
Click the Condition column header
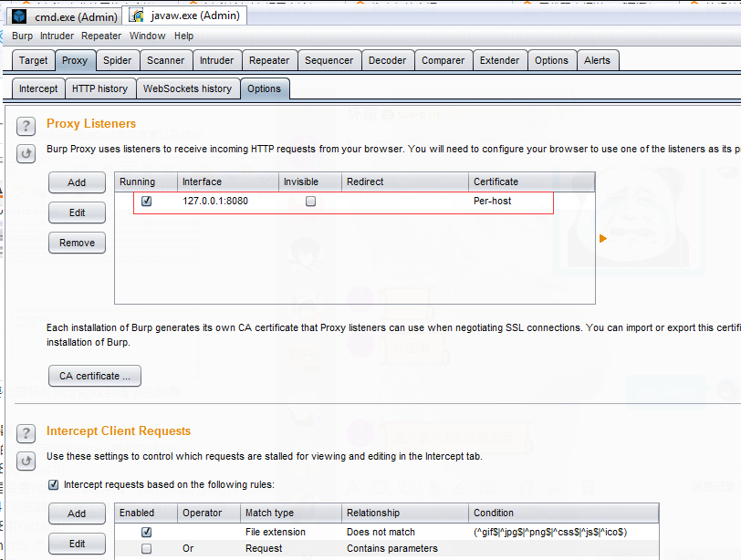click(563, 513)
